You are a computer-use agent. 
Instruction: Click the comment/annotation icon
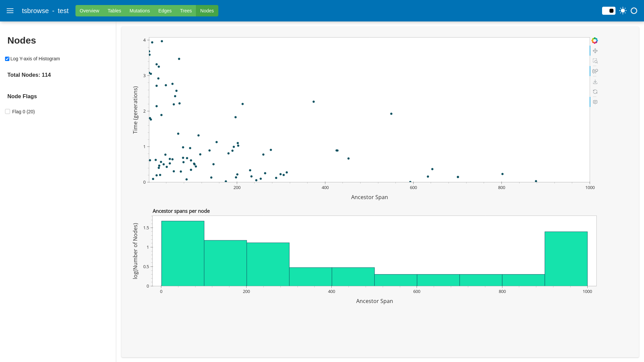pos(595,102)
